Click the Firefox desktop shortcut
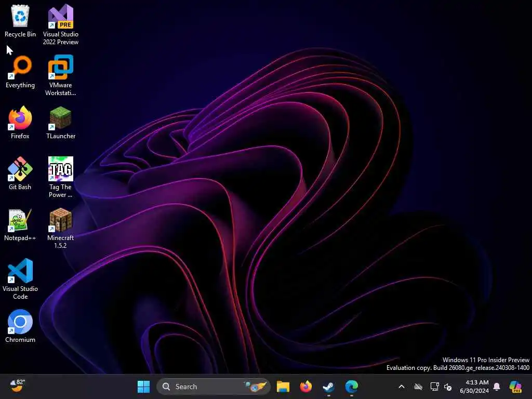The width and height of the screenshot is (532, 399). click(20, 123)
